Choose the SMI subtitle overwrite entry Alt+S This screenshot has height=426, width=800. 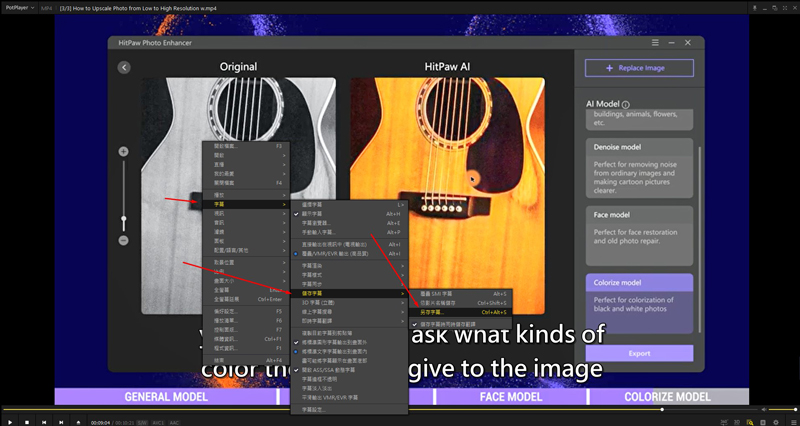(460, 294)
